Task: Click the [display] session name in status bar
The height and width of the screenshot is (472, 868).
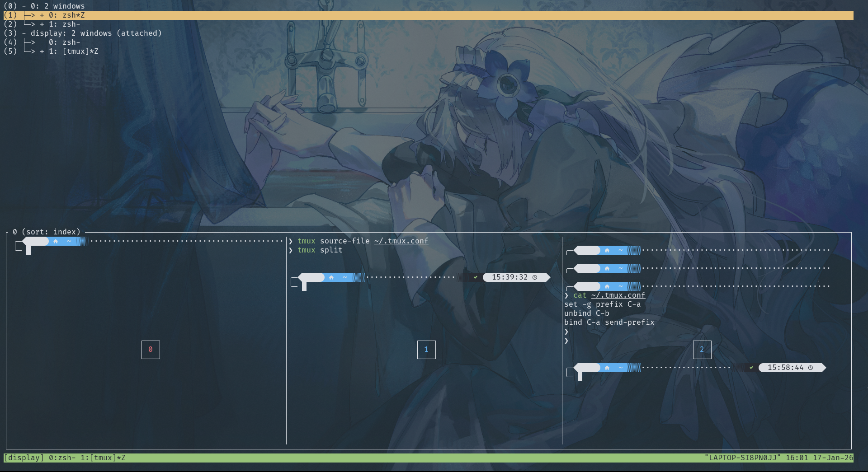Action: 24,458
